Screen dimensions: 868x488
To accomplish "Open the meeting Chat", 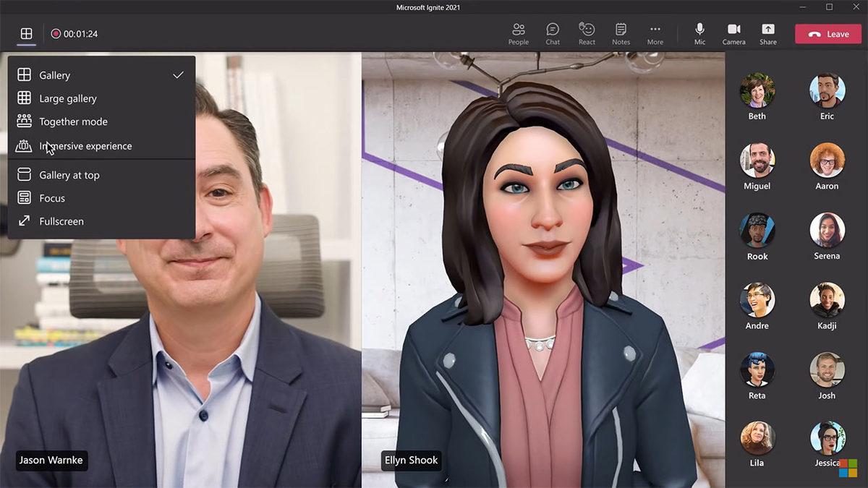I will [553, 33].
